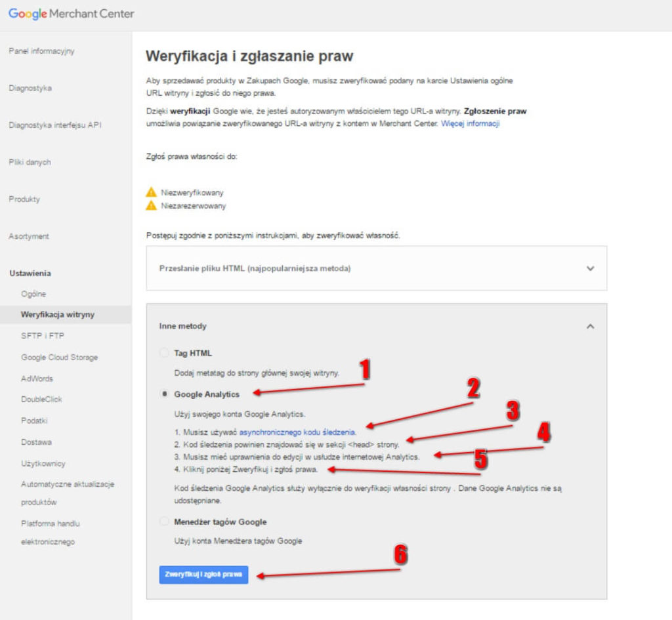This screenshot has width=672, height=620.
Task: Select the Google Analytics radio button
Action: point(164,394)
